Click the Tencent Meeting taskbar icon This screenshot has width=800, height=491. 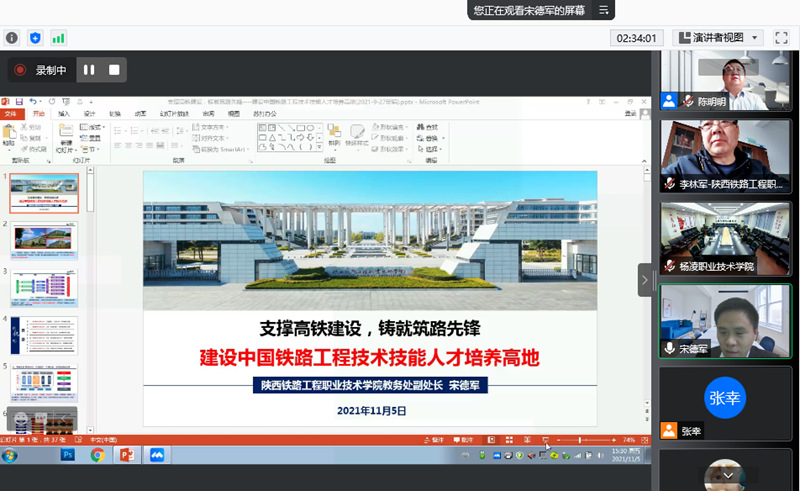[x=156, y=454]
